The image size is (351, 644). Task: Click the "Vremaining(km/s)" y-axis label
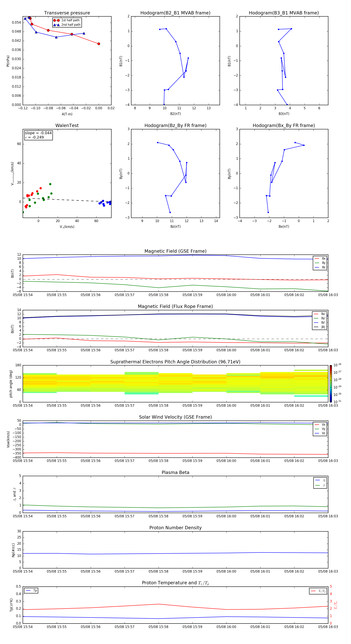pos(12,173)
